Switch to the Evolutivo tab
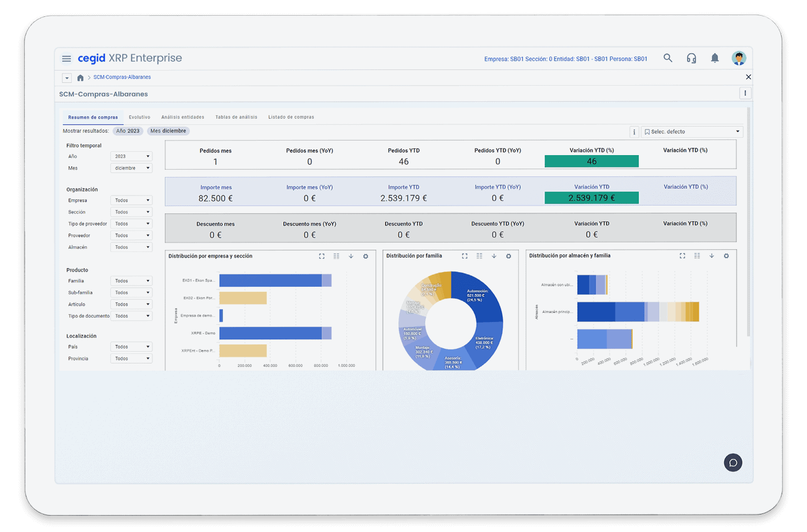This screenshot has width=807, height=532. click(140, 117)
